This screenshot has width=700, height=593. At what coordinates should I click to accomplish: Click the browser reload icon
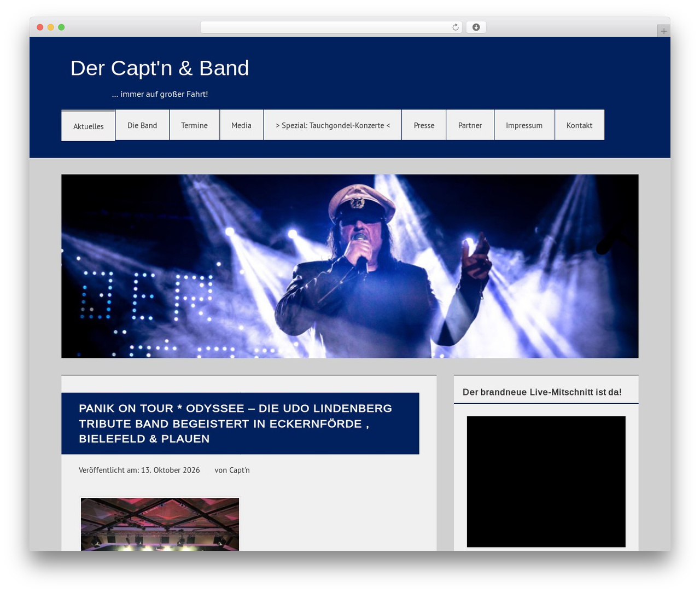(x=455, y=27)
